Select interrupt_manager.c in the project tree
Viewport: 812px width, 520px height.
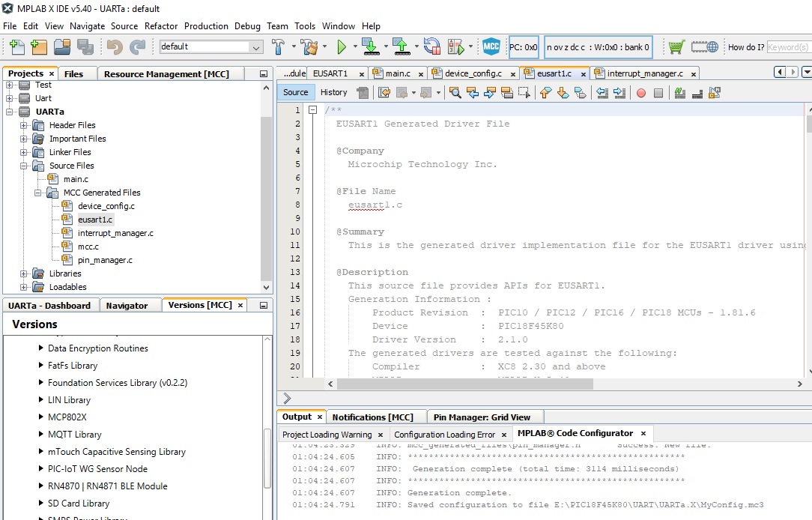click(x=115, y=233)
